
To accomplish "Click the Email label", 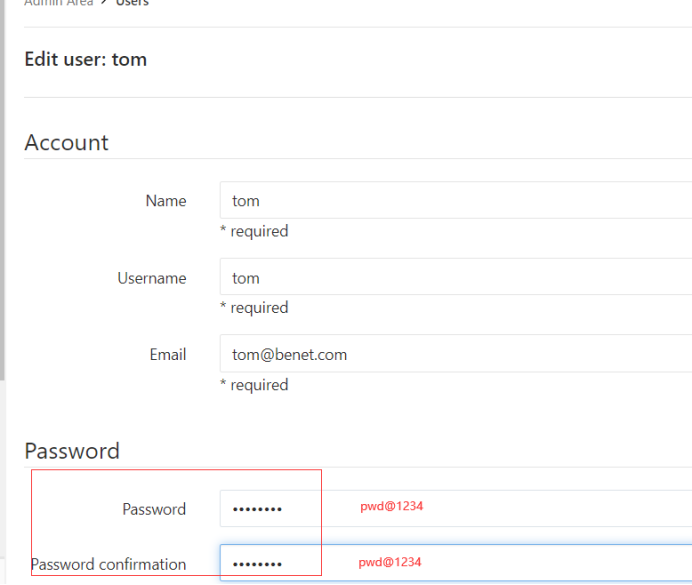I will click(167, 355).
